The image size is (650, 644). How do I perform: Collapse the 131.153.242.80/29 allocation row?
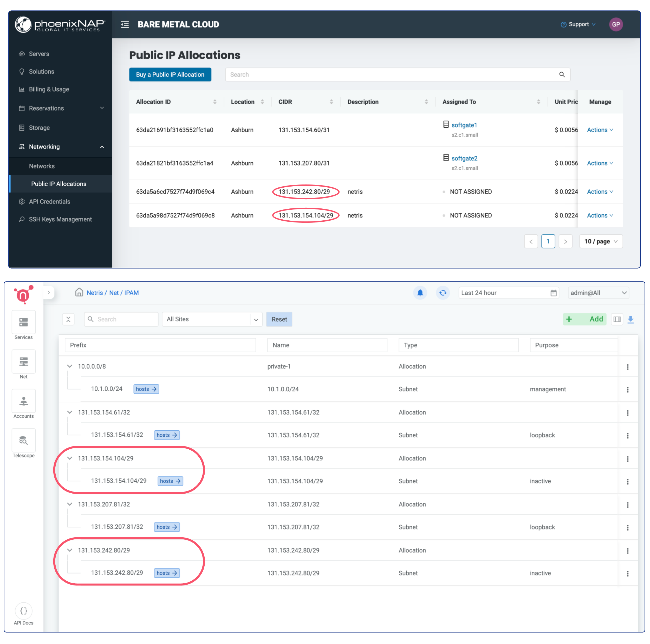pyautogui.click(x=70, y=550)
